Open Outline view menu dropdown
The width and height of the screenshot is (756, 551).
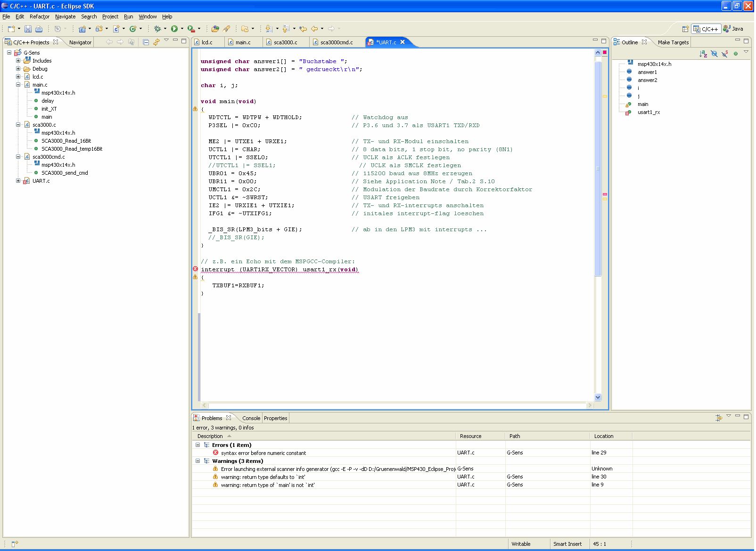coord(746,52)
